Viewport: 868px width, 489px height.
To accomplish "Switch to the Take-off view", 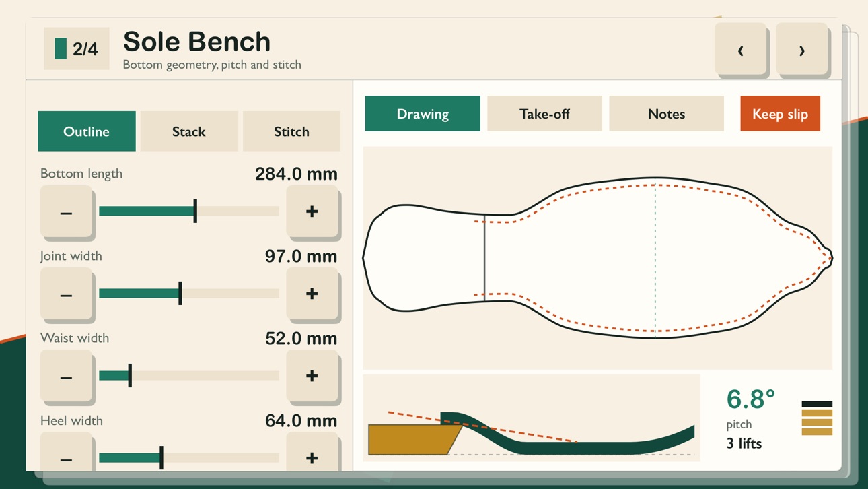I will (544, 114).
